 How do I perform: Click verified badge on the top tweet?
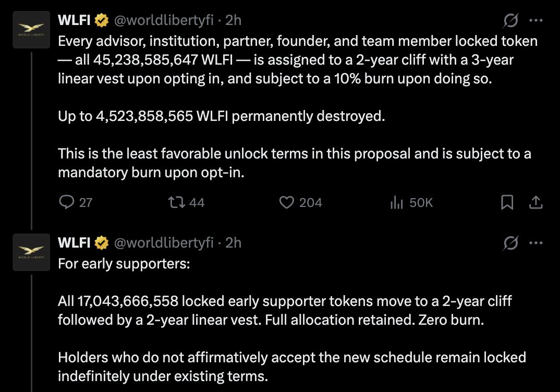[101, 20]
